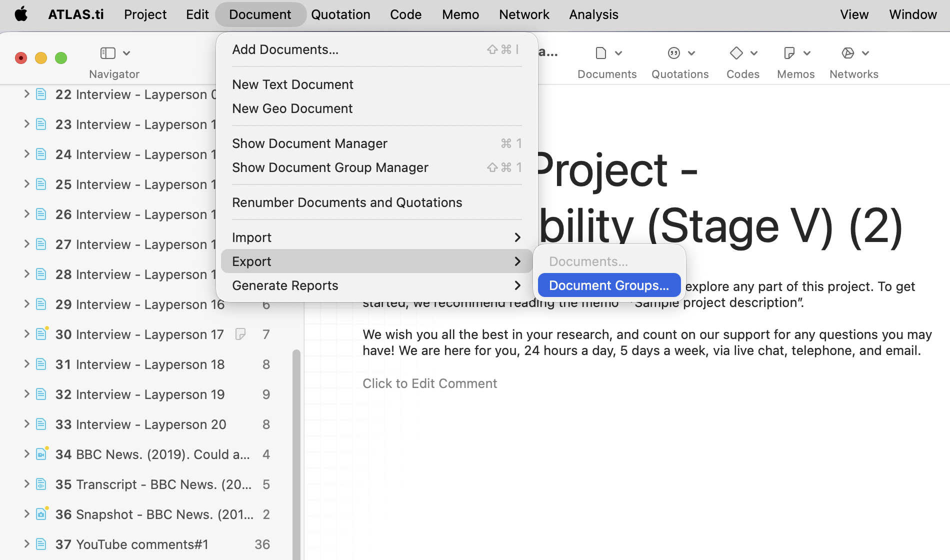Select the audio transcript icon for 35 Transcript

[x=41, y=484]
